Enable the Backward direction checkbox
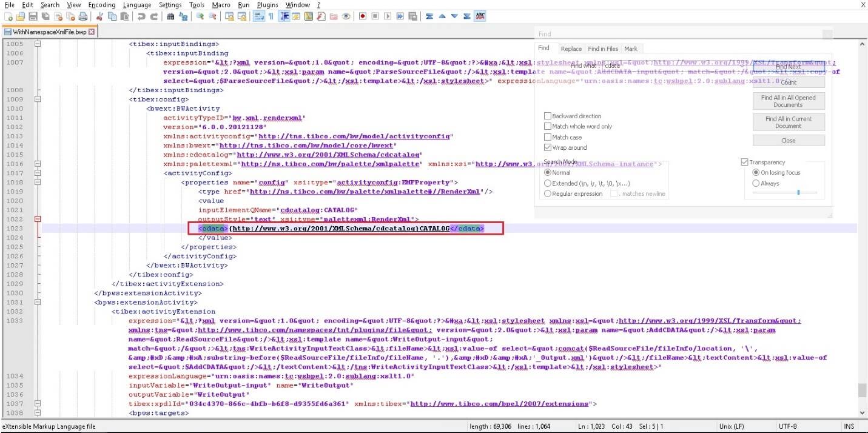 click(x=548, y=116)
